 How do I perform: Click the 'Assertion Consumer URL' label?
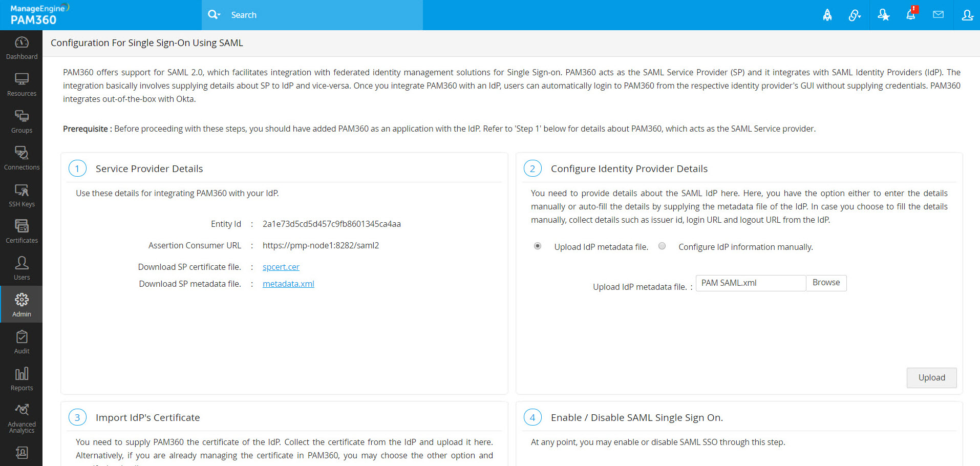195,245
